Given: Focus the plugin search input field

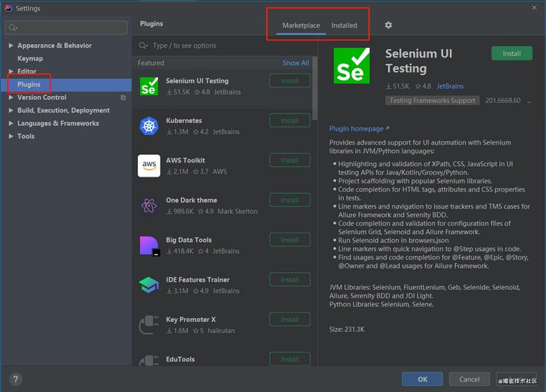Looking at the screenshot, I should (x=225, y=45).
